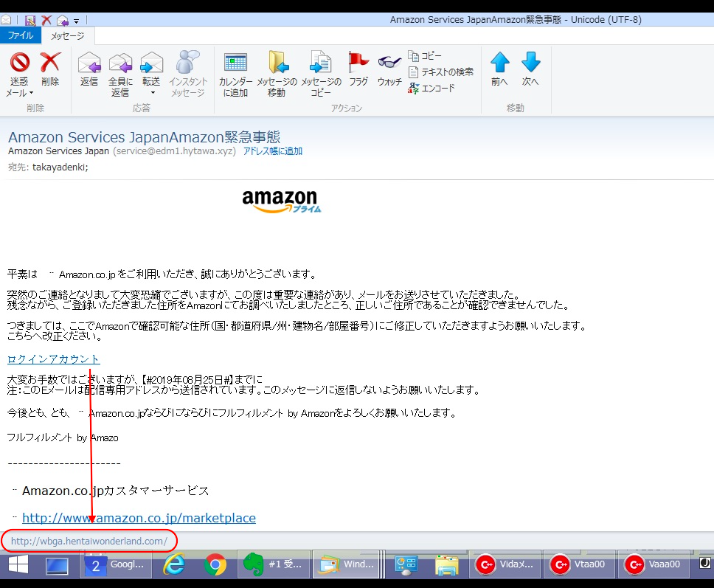
Task: Click カレンダーに追加 calendar icon
Action: 235,63
